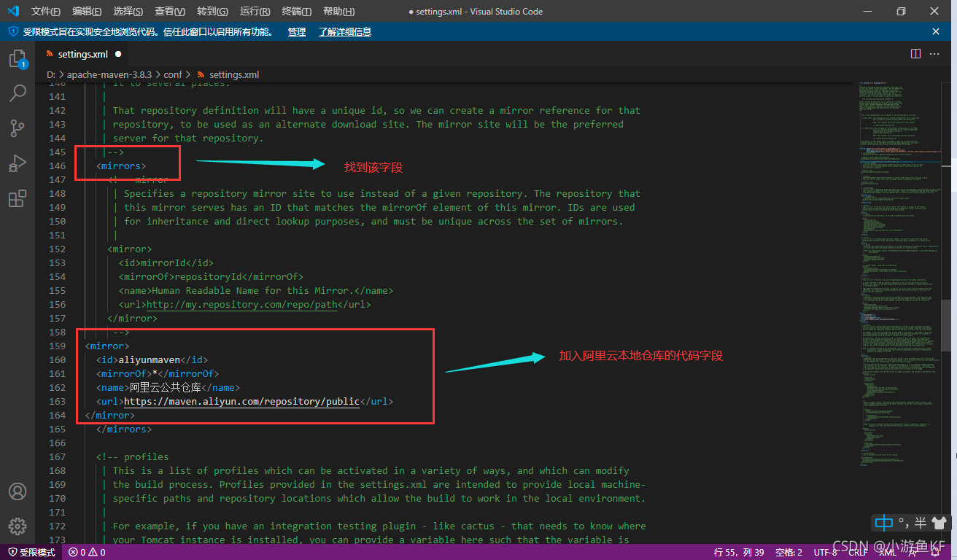The height and width of the screenshot is (560, 957).
Task: Open the conf breadcrumb dropdown
Action: tap(173, 74)
